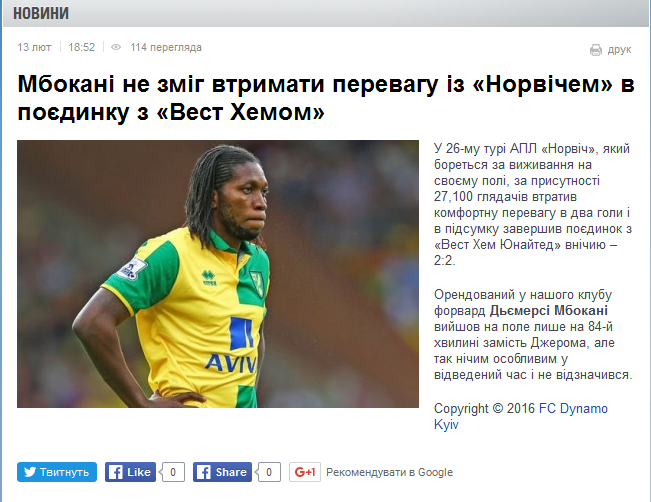Share the article on Facebook
This screenshot has width=651, height=502.
click(x=222, y=472)
